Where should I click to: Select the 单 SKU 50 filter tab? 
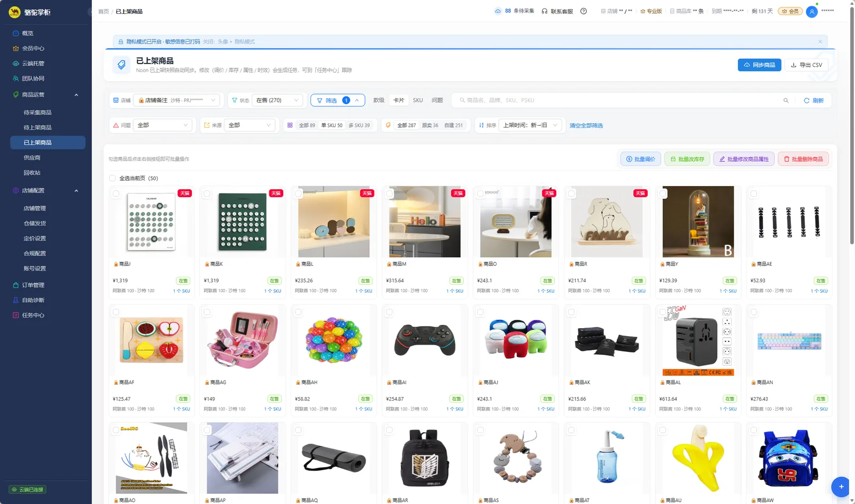tap(332, 125)
